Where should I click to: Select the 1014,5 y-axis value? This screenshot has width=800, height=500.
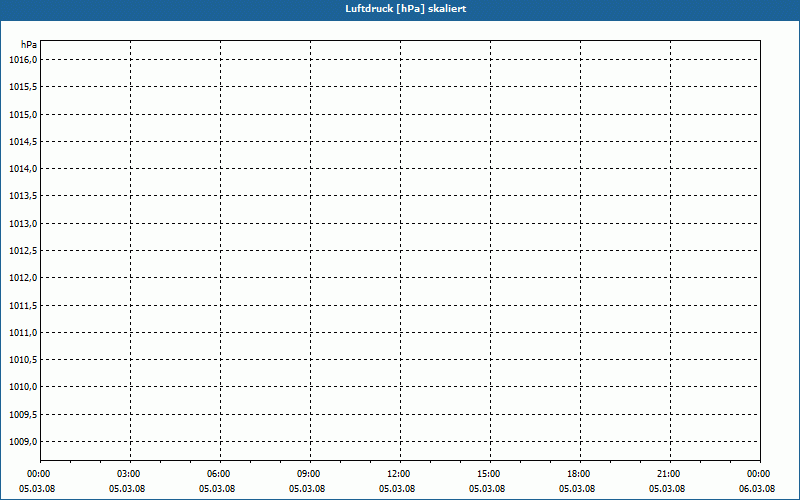coord(23,141)
